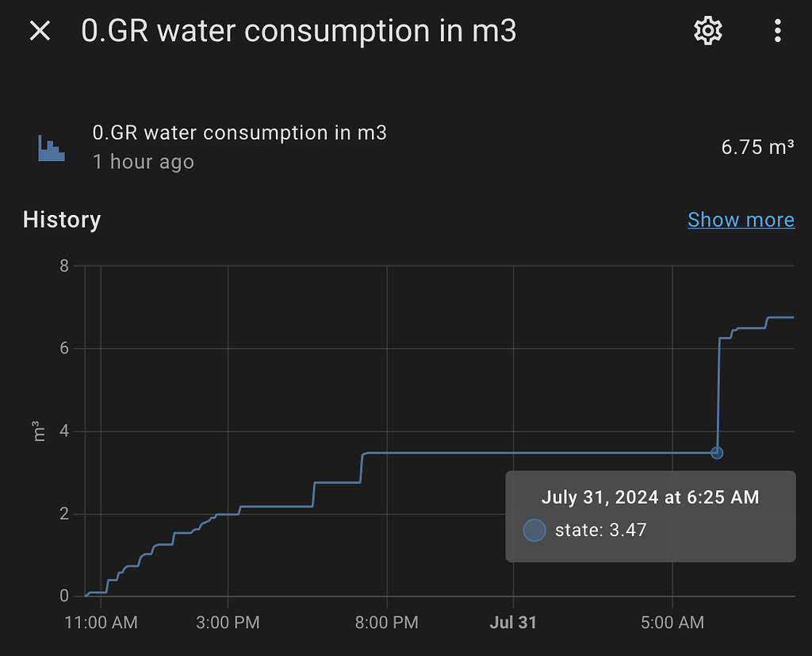812x656 pixels.
Task: Select the July 31 tooltip showing state 3.47
Action: (650, 516)
